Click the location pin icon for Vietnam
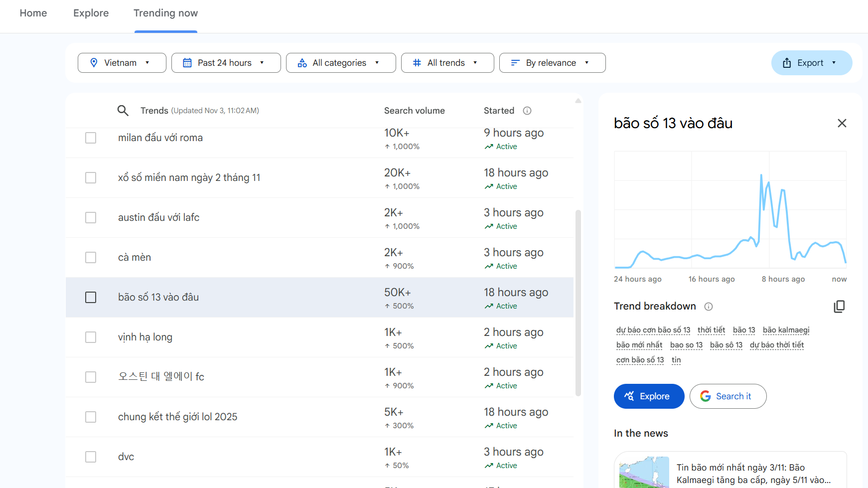 coord(94,63)
